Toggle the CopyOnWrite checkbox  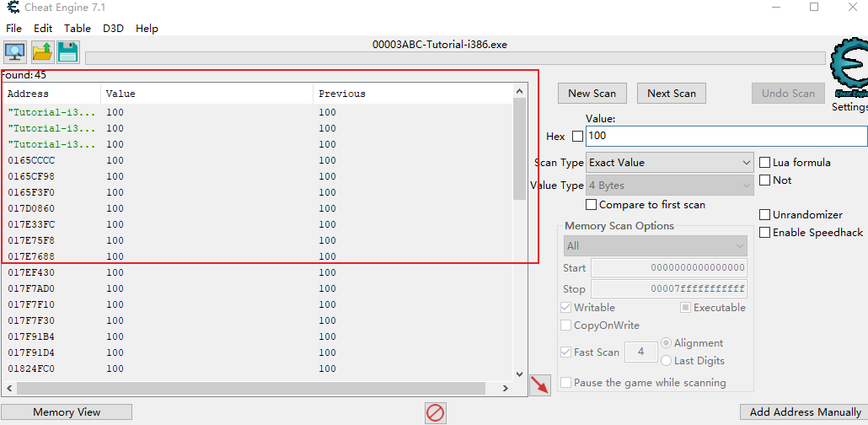tap(565, 325)
